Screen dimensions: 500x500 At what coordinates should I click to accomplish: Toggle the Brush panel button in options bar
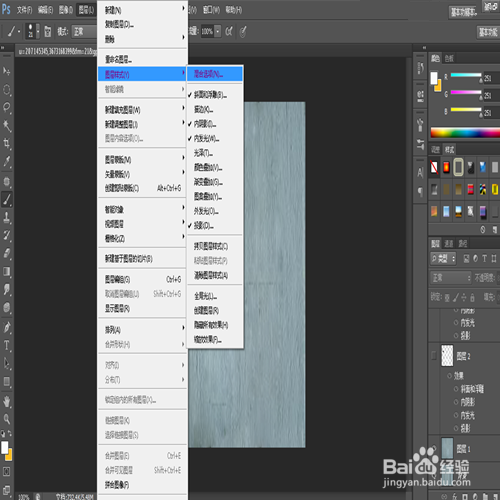click(48, 32)
